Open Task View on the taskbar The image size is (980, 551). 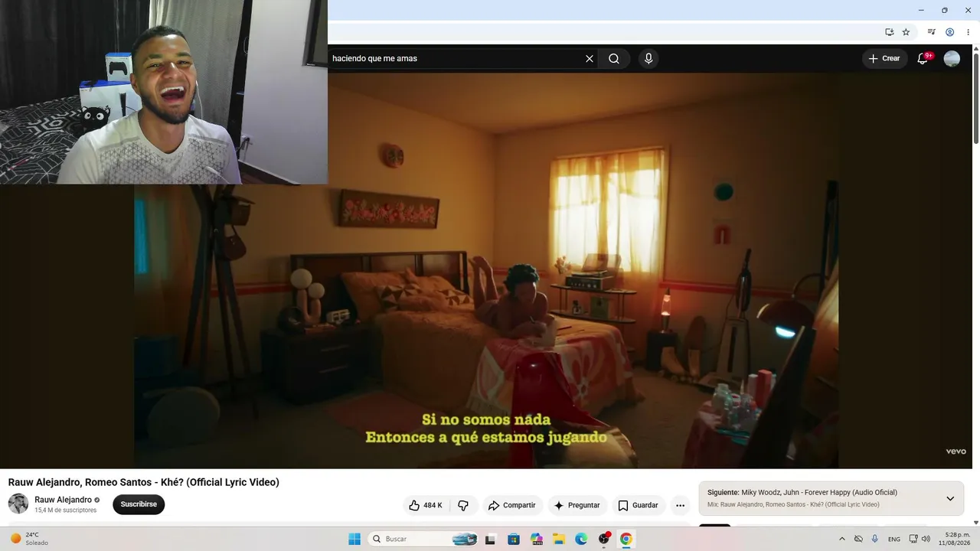click(490, 539)
